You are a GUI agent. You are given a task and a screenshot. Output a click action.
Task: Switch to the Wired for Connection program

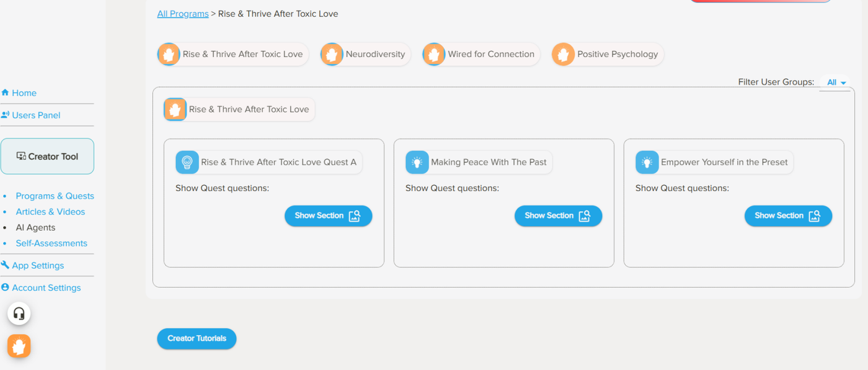[x=481, y=54]
